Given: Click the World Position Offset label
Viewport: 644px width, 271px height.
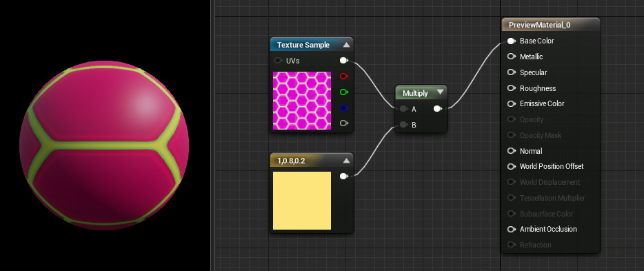Looking at the screenshot, I should (x=552, y=167).
